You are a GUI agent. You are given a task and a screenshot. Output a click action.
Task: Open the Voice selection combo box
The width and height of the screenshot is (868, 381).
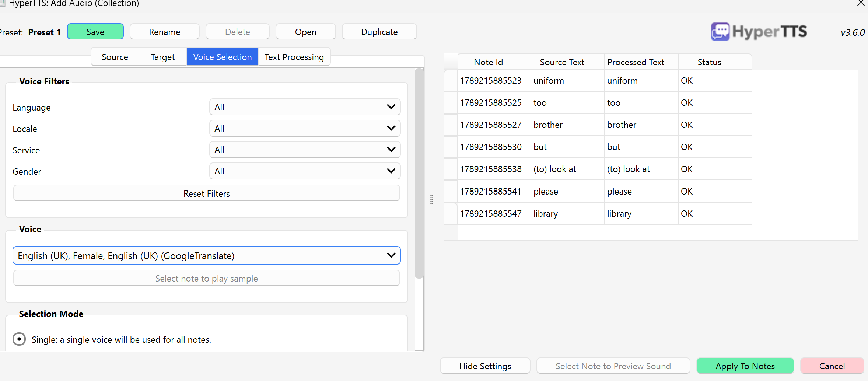[x=207, y=255]
